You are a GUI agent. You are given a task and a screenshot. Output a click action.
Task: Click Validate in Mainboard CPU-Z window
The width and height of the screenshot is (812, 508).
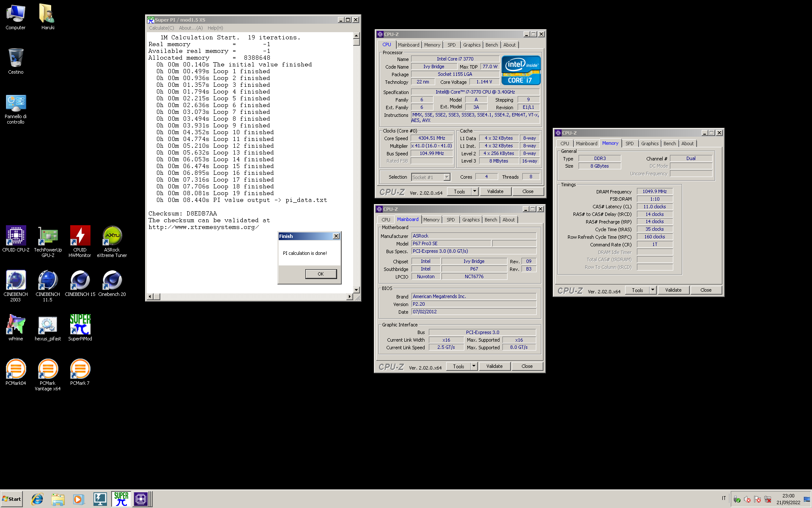(494, 366)
